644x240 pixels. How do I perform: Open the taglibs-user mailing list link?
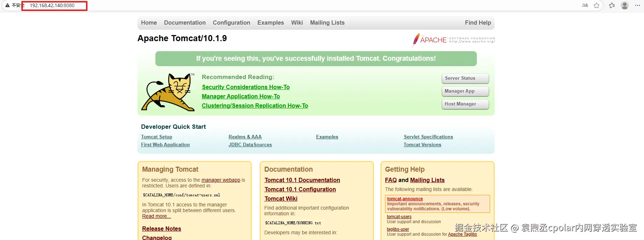click(398, 229)
